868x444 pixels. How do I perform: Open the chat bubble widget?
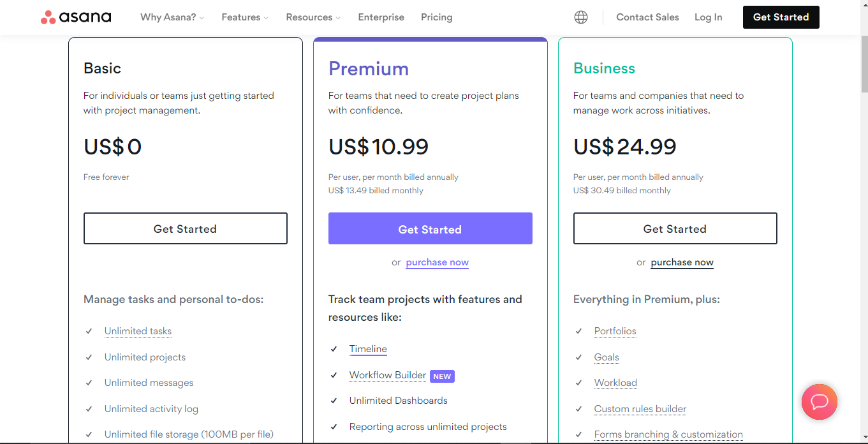tap(820, 402)
